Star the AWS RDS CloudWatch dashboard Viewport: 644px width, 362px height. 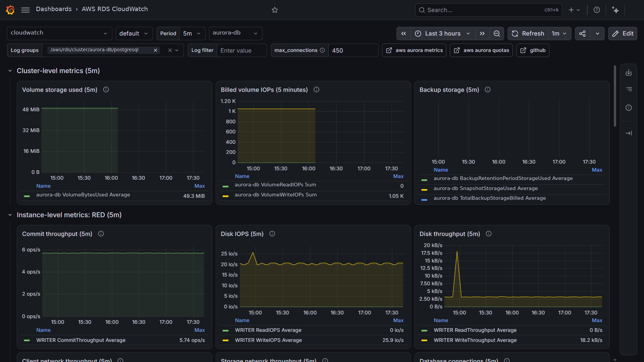tap(275, 10)
